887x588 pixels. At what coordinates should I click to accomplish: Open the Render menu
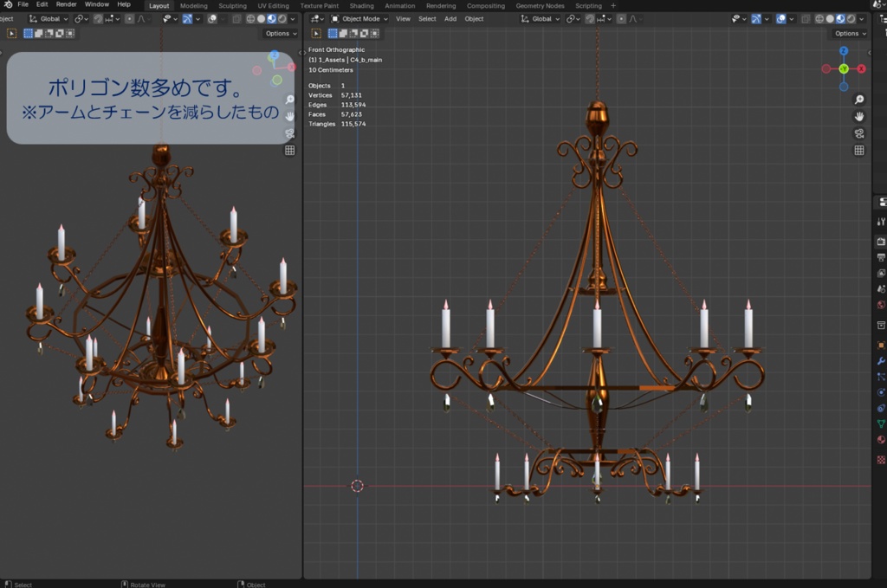coord(67,4)
